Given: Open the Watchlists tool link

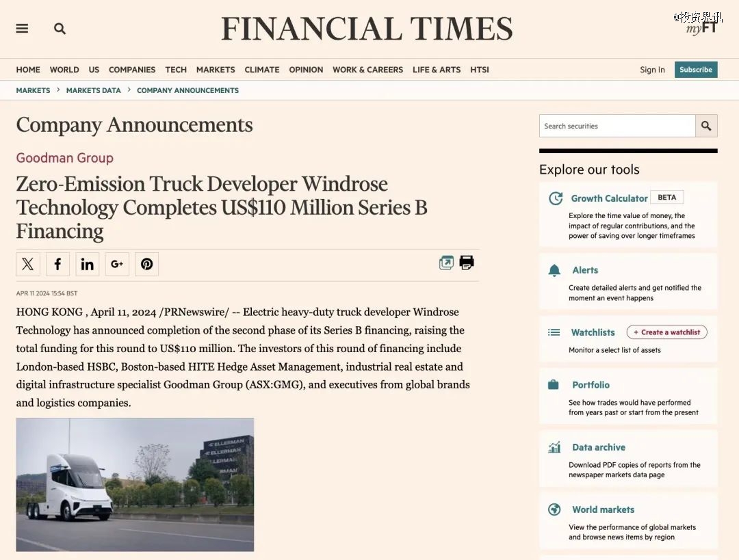Looking at the screenshot, I should [x=593, y=332].
